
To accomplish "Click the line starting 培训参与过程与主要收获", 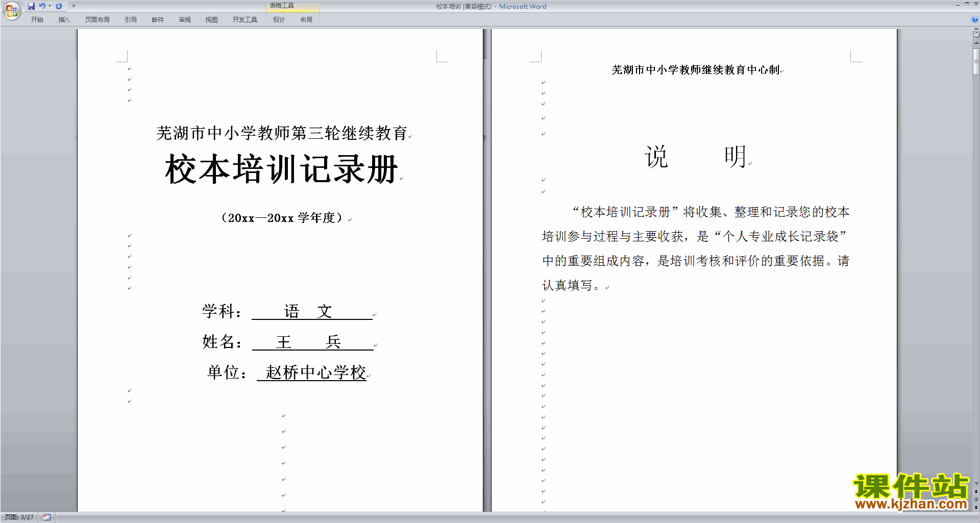I will click(x=695, y=237).
